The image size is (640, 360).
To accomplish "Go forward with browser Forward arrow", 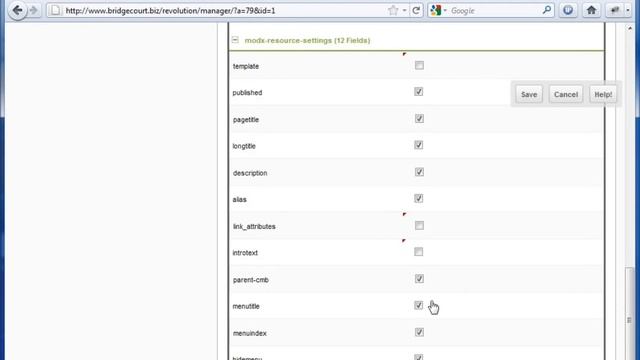I will point(34,11).
